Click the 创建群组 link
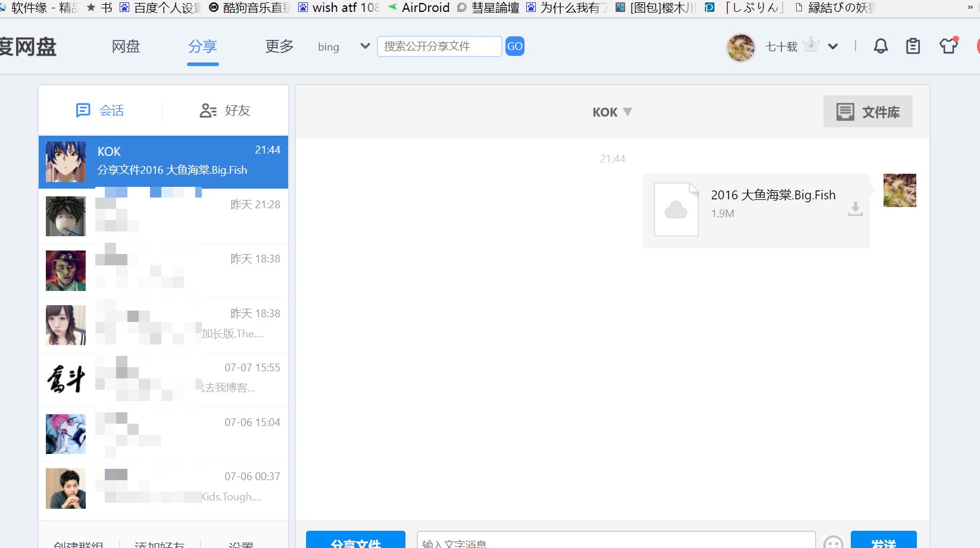Image resolution: width=980 pixels, height=548 pixels. coord(77,543)
